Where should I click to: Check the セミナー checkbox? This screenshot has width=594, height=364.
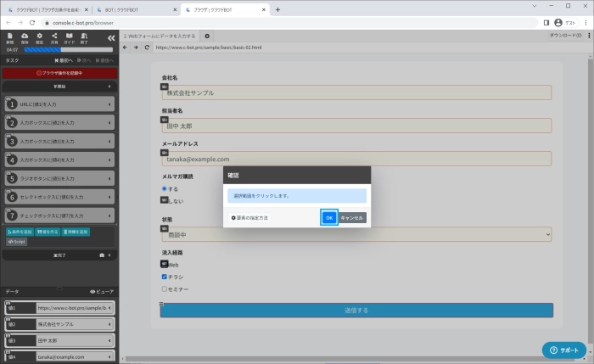pos(165,288)
